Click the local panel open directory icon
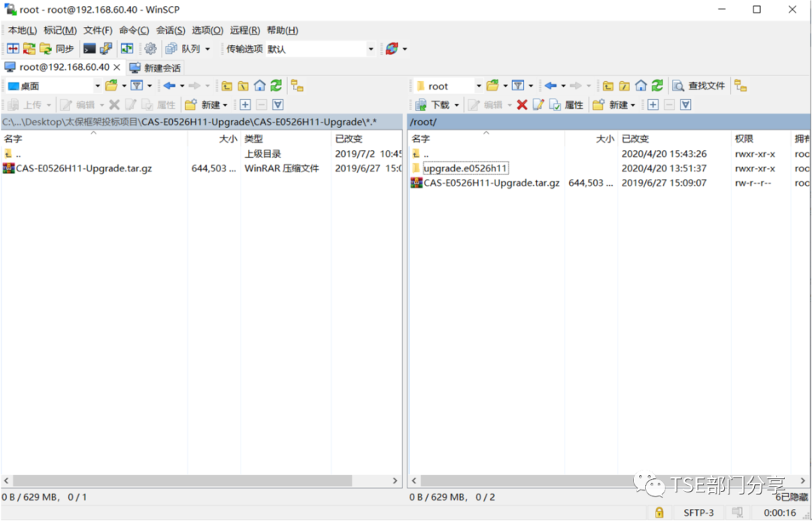This screenshot has height=521, width=812. [111, 86]
